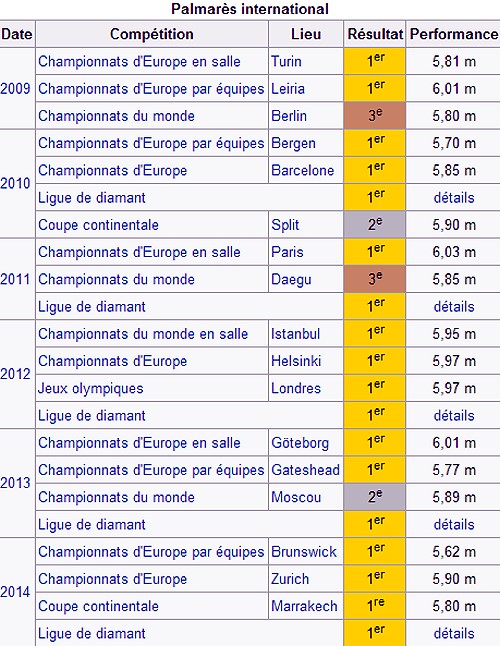Click Coupe continentale link for Split
This screenshot has height=646, width=500.
tap(98, 225)
